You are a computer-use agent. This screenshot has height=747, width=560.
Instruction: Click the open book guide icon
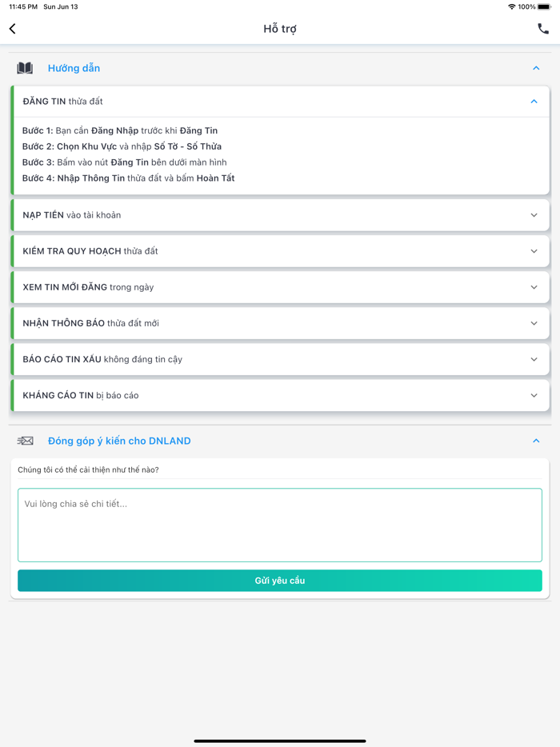[25, 68]
